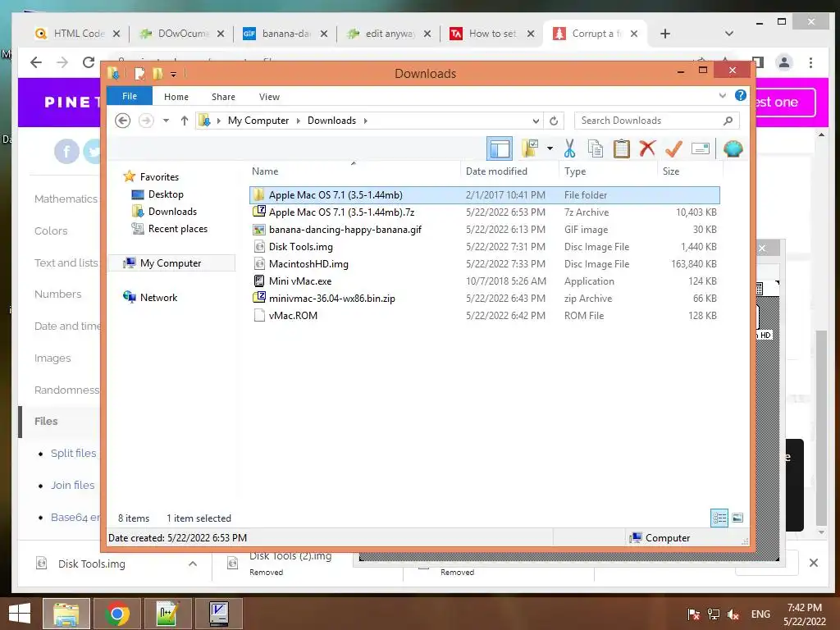Open the Explorer Help question mark
Image resolution: width=840 pixels, height=630 pixels.
[741, 95]
